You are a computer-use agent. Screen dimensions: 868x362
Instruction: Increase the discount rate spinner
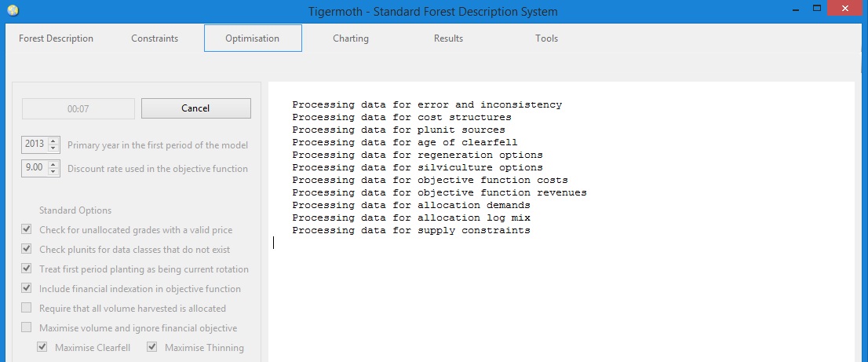[x=53, y=164]
